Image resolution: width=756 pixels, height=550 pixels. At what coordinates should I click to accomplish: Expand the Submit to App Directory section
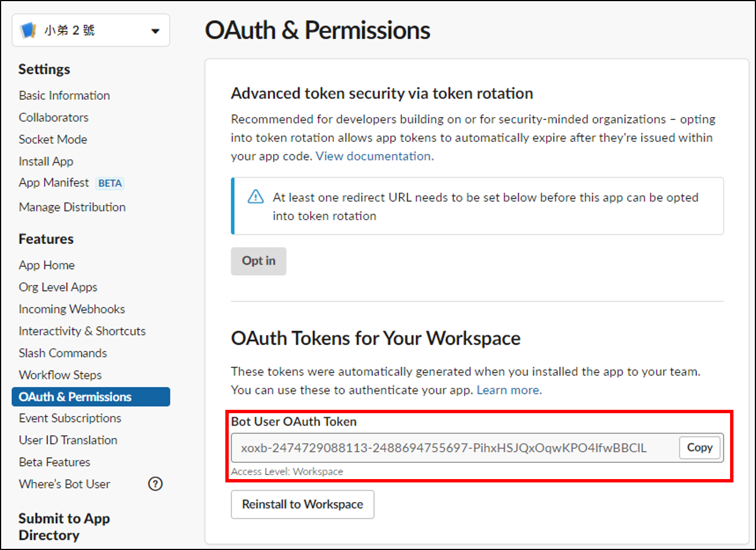(x=64, y=526)
